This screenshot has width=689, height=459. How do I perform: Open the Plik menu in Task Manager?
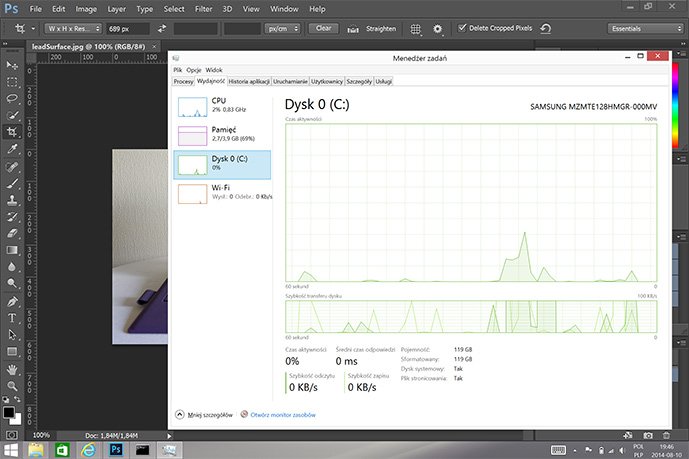178,70
